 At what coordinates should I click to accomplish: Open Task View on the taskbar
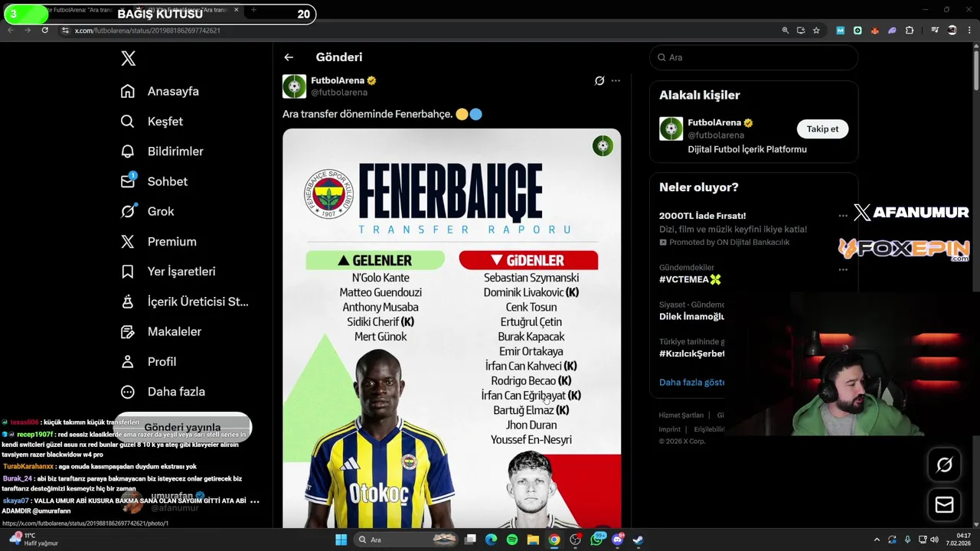471,540
